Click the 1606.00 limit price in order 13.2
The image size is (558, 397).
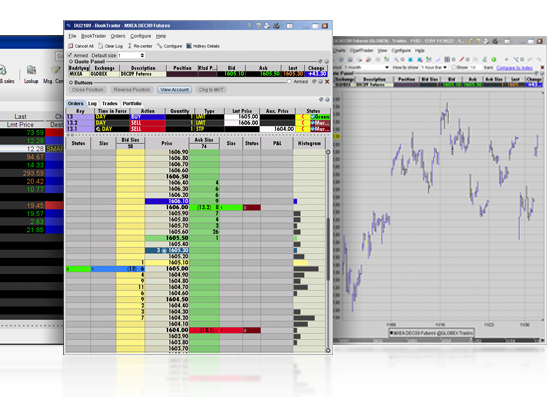(x=242, y=123)
